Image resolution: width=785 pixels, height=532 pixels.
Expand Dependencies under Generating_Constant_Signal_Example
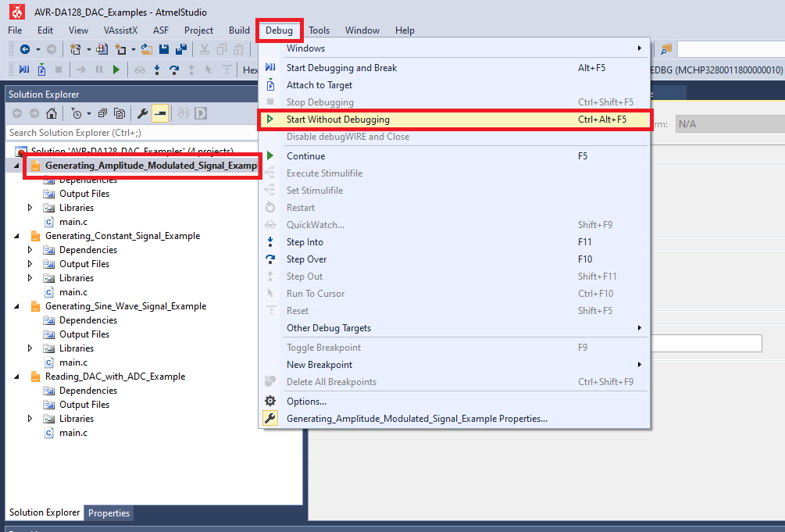pos(30,250)
